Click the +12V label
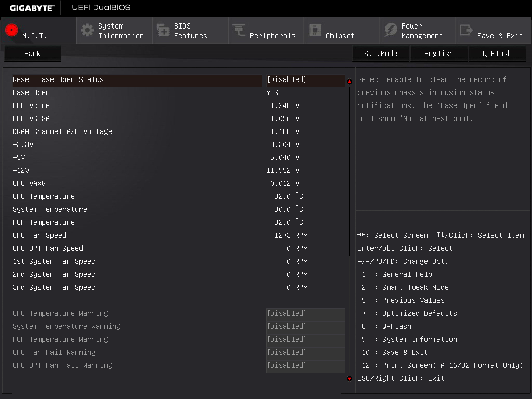532x399 pixels. click(x=21, y=170)
